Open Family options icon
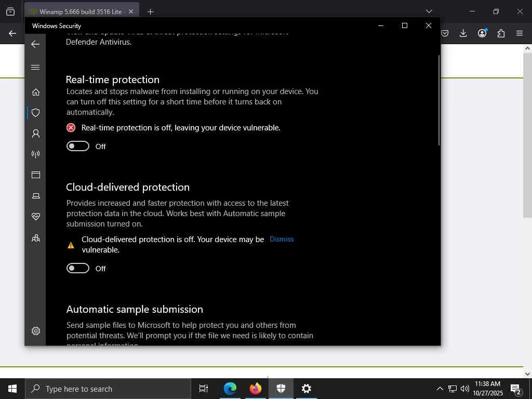The image size is (532, 399). pos(36,238)
